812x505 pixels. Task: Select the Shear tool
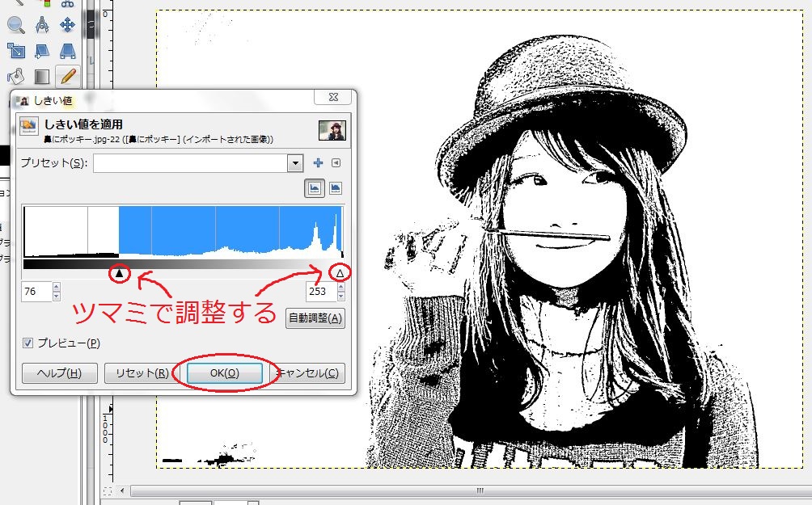pos(43,50)
